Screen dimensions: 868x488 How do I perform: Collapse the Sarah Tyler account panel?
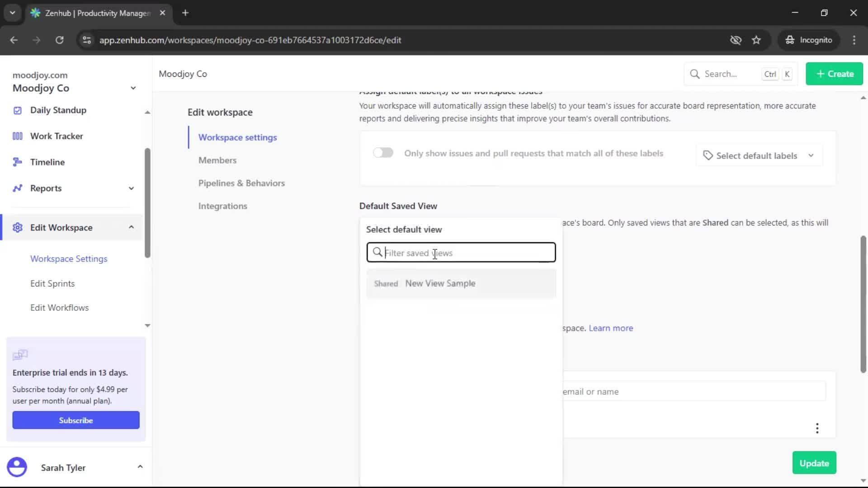[140, 466]
